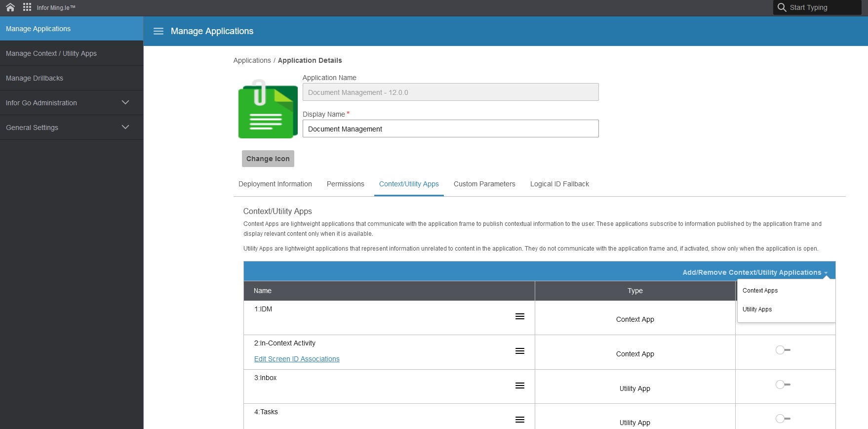Open Edit Screen ID Associations link
Screen dimensions: 868x429
pos(297,359)
